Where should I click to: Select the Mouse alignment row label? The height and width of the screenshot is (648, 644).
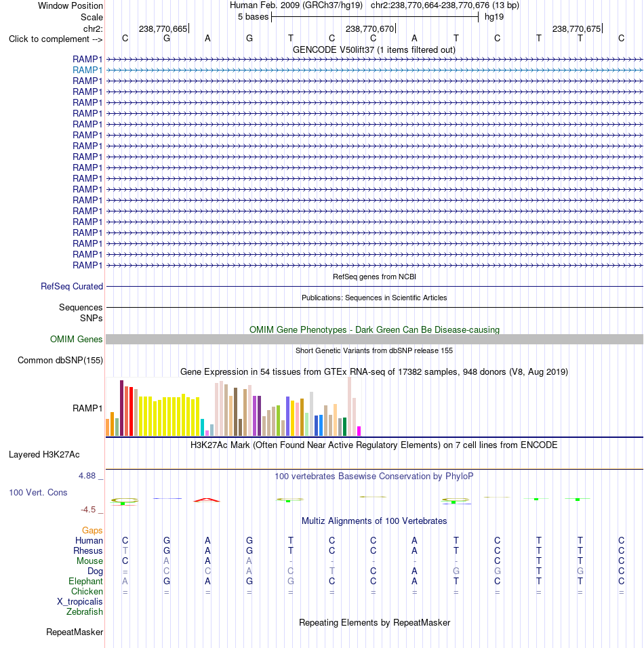[89, 561]
